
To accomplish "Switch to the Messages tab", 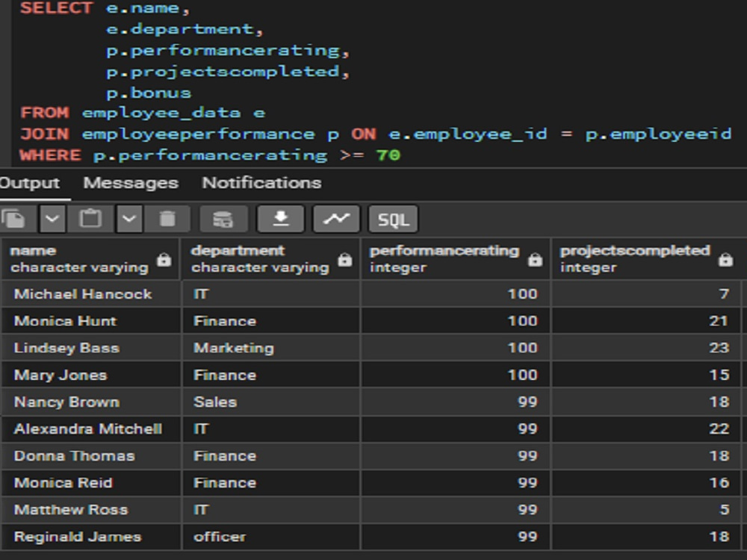I will pyautogui.click(x=131, y=183).
